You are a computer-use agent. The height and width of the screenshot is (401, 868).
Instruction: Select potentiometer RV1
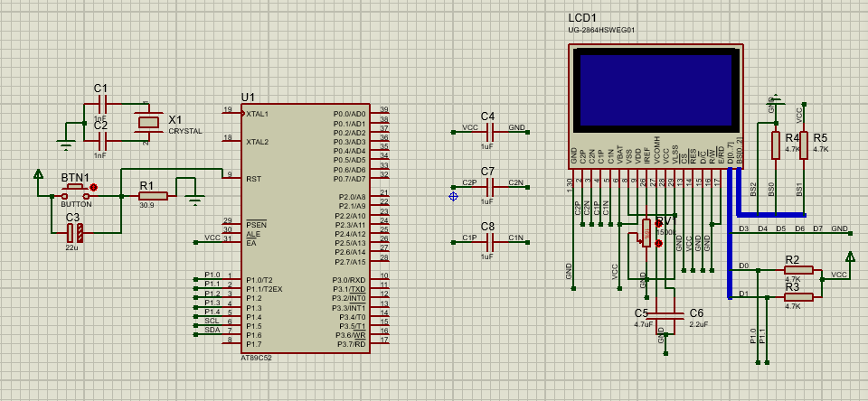click(x=646, y=233)
